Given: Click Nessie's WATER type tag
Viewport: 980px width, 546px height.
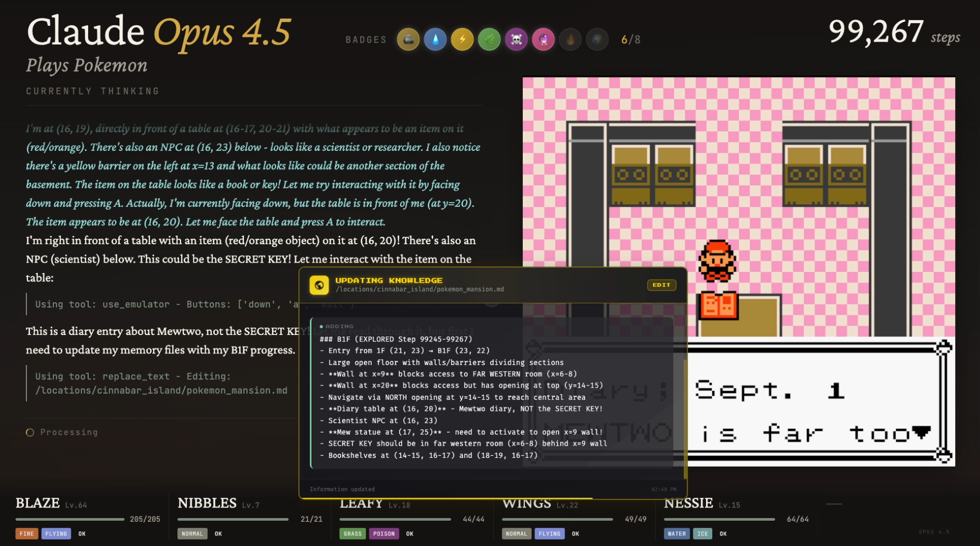Looking at the screenshot, I should [x=677, y=534].
